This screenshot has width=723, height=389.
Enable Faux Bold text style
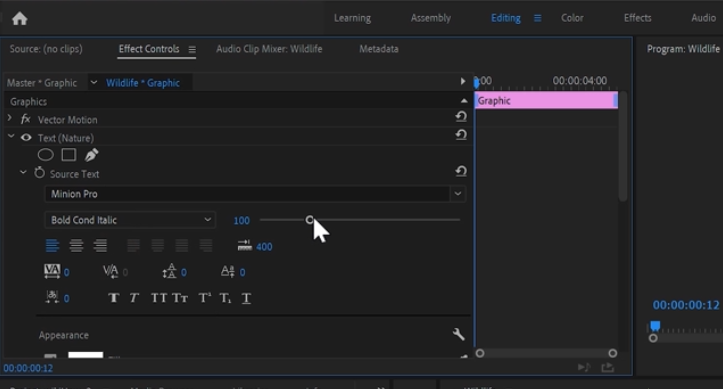click(x=113, y=298)
